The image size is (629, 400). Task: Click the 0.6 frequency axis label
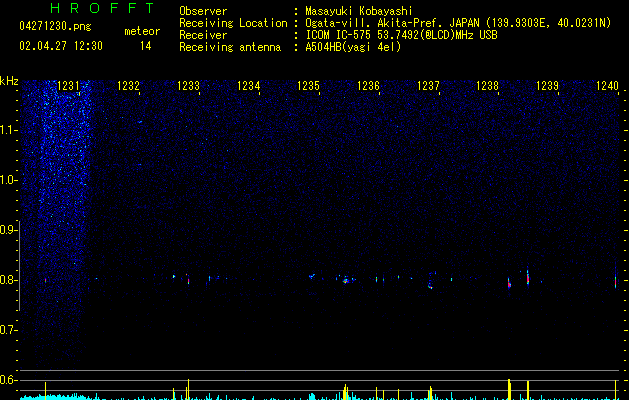pos(8,380)
